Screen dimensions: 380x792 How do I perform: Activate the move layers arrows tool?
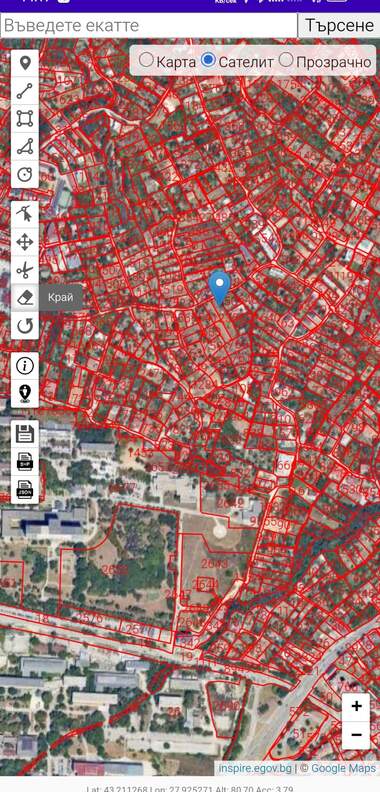pyautogui.click(x=25, y=242)
